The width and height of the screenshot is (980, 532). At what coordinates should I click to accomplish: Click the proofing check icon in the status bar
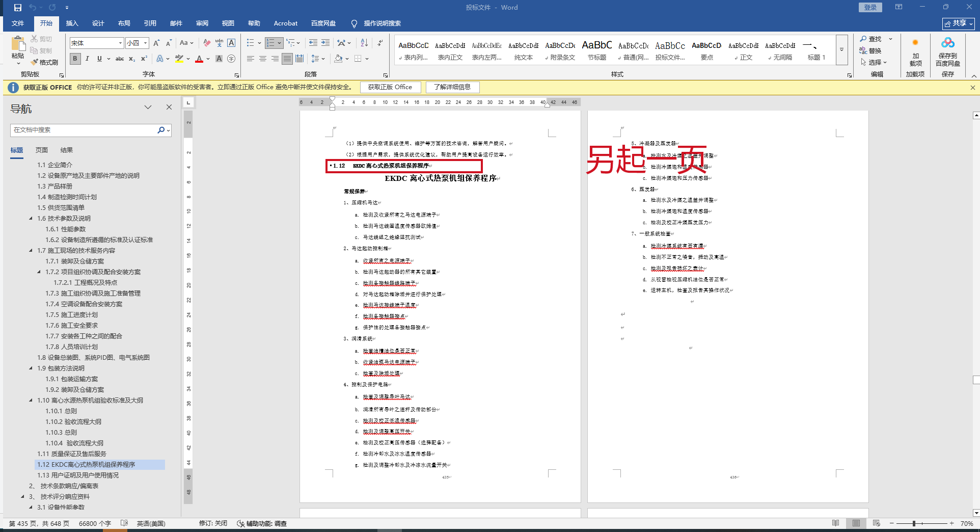tap(124, 523)
